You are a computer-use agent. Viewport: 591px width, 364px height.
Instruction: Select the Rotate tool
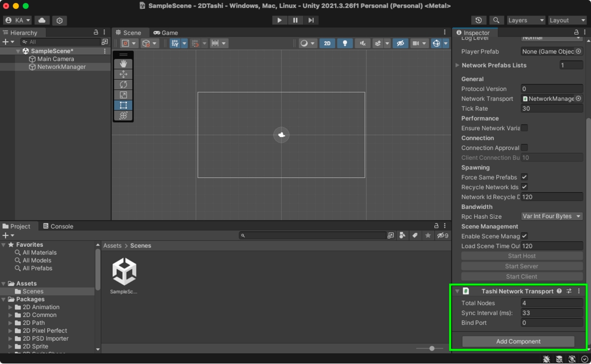tap(123, 85)
